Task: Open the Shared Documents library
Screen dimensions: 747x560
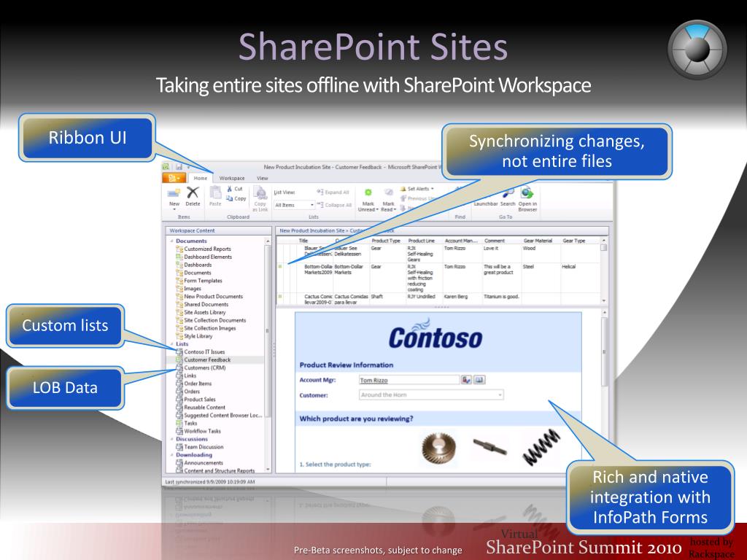Action: [206, 304]
